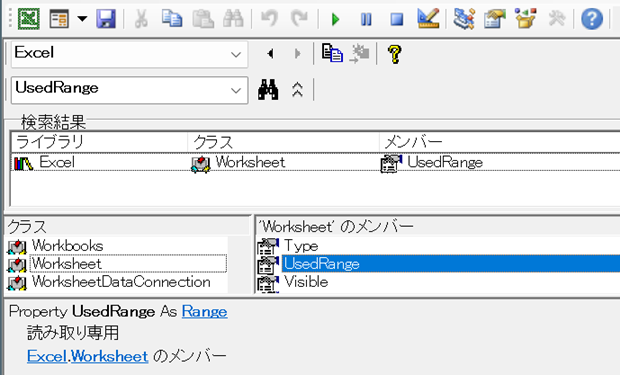Screen dimensions: 620x375
Task: Open the Object Browser icon
Action: (525, 19)
